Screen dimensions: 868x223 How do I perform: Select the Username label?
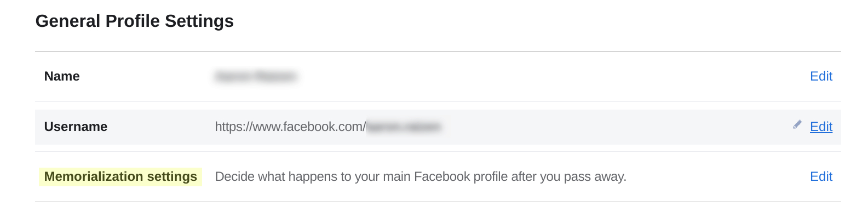coord(76,127)
